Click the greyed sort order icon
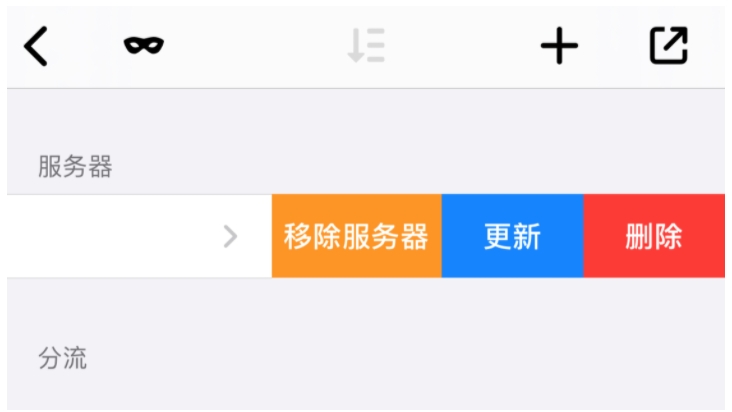 (x=366, y=45)
